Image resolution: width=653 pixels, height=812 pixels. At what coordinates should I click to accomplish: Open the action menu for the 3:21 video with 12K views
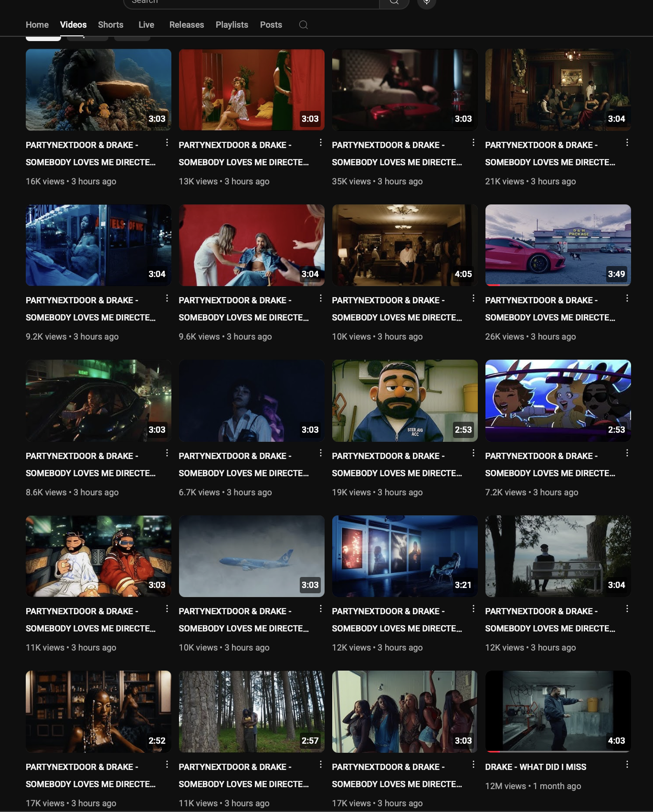pos(473,609)
